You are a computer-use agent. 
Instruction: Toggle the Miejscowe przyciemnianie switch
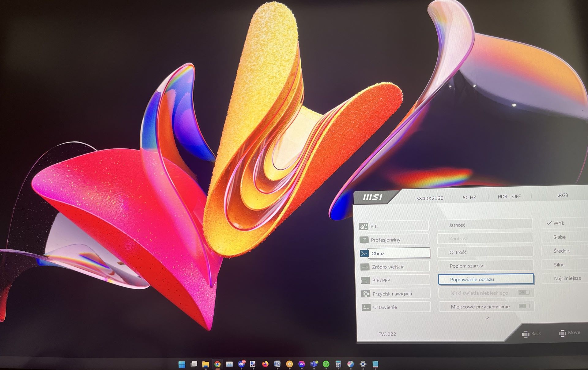pos(524,306)
